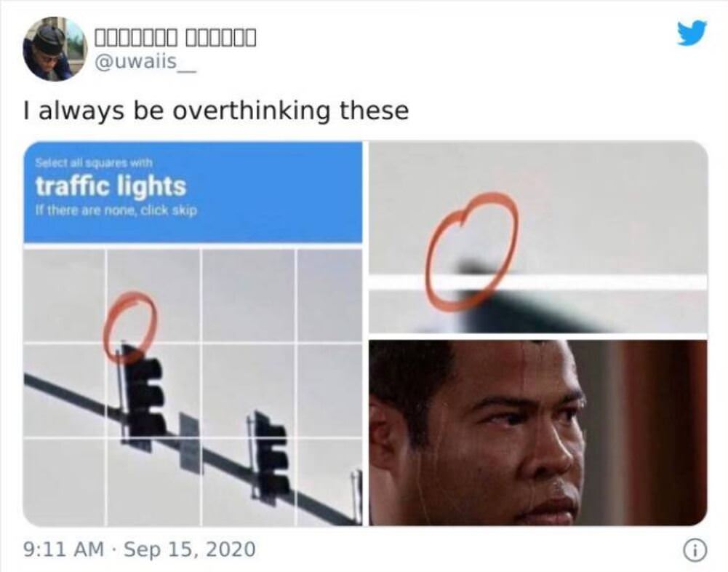Click the Sep 15, 2020 date
Image resolution: width=728 pixels, height=572 pixels.
pyautogui.click(x=189, y=549)
